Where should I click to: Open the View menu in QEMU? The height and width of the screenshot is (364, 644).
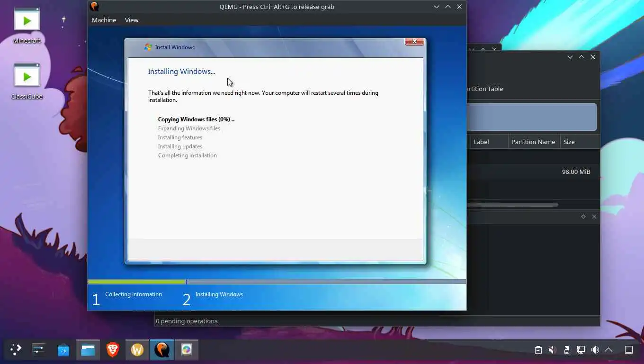coord(132,20)
